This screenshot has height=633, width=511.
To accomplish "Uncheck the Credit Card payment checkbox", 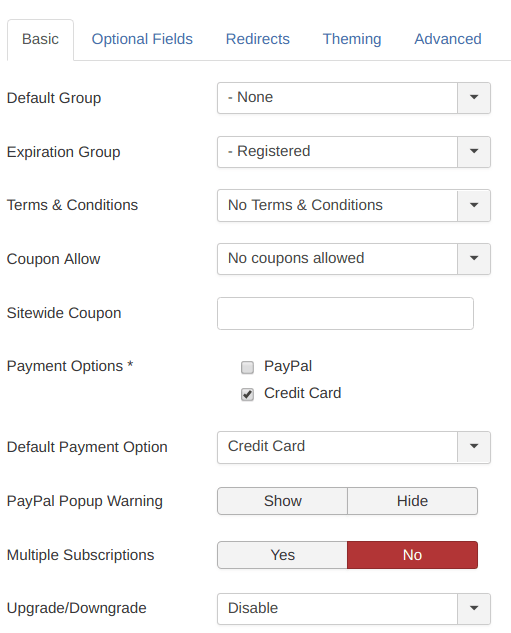I will click(x=247, y=394).
